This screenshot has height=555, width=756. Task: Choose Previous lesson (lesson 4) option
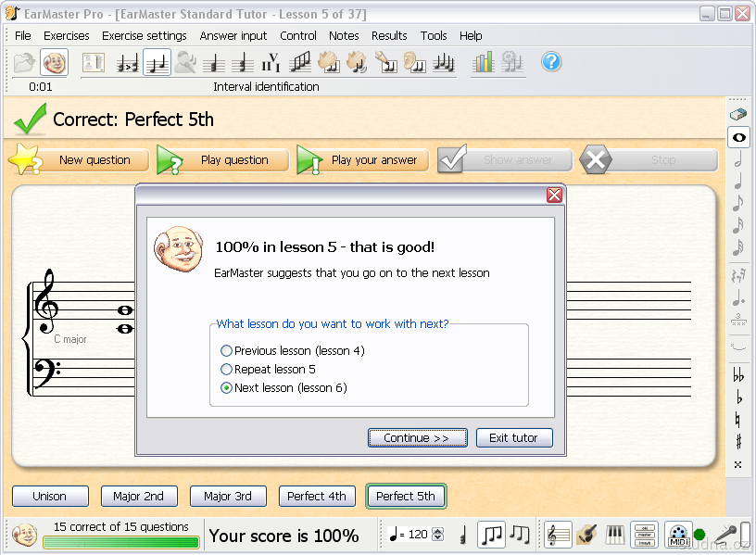coord(227,351)
